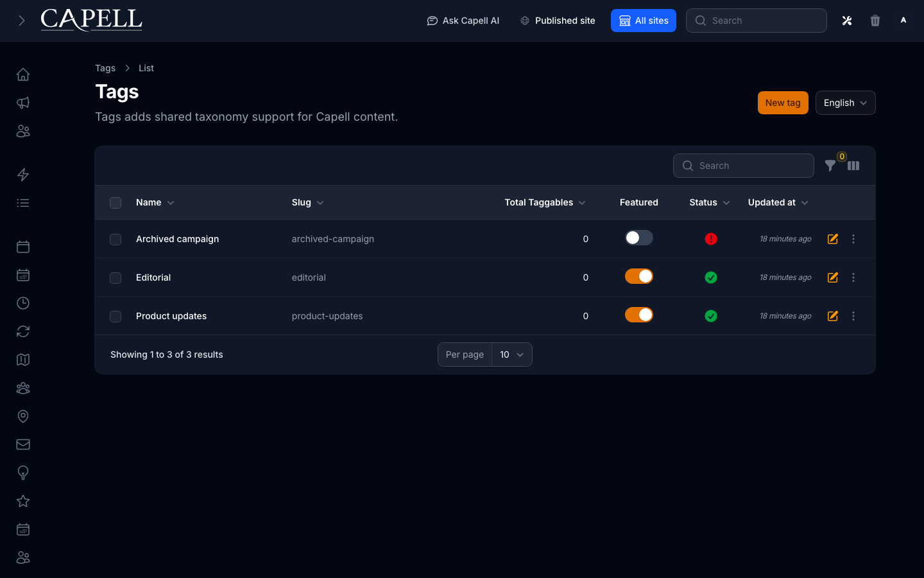This screenshot has width=924, height=578.
Task: Open more actions for Editorial
Action: coord(853,277)
